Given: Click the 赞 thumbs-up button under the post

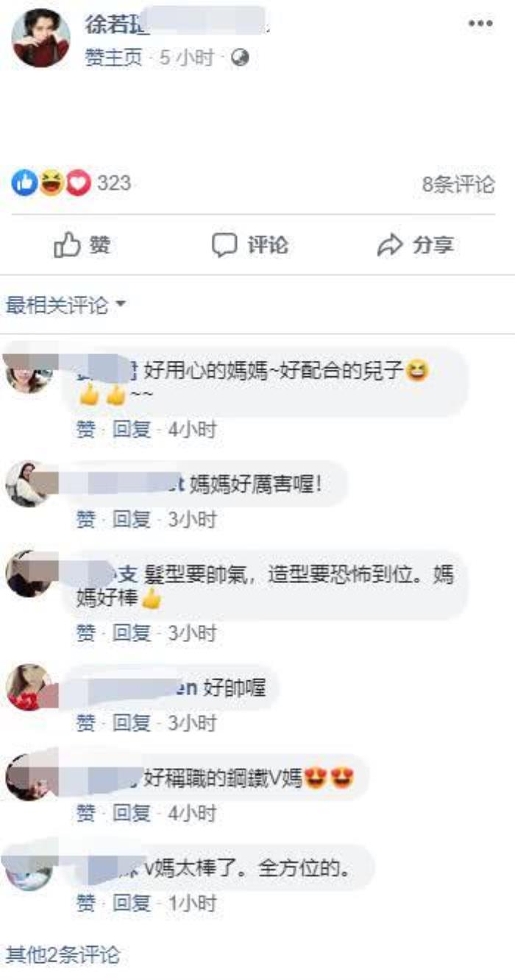Looking at the screenshot, I should coord(82,245).
